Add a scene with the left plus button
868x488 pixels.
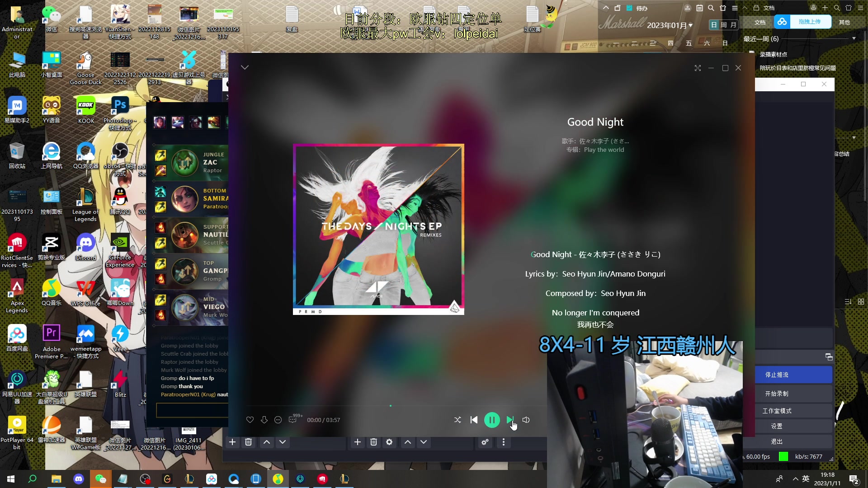point(232,442)
